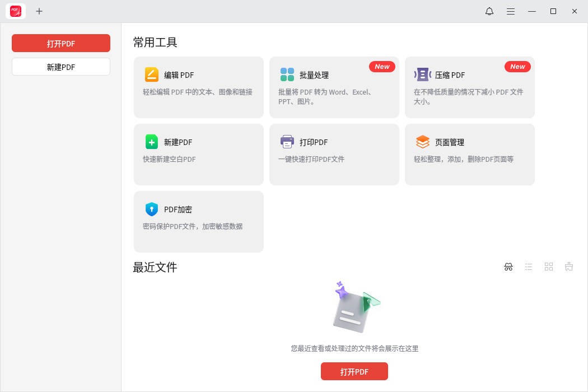Image resolution: width=588 pixels, height=392 pixels.
Task: Click the 批量处理 four-squares icon
Action: click(x=287, y=74)
